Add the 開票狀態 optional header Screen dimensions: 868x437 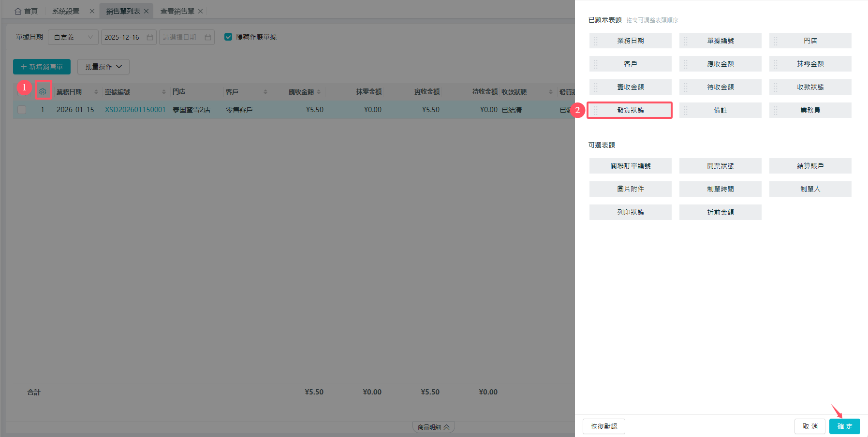coord(720,166)
